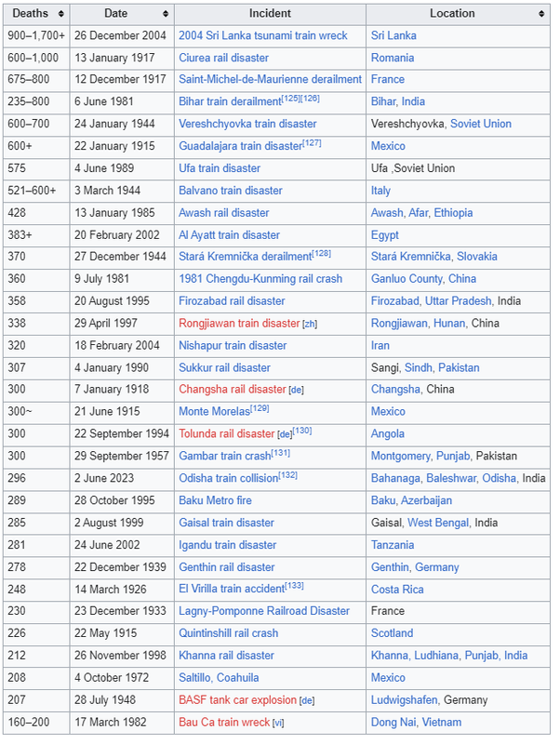The width and height of the screenshot is (560, 744).
Task: Follow the Slovakia link
Action: 477,257
